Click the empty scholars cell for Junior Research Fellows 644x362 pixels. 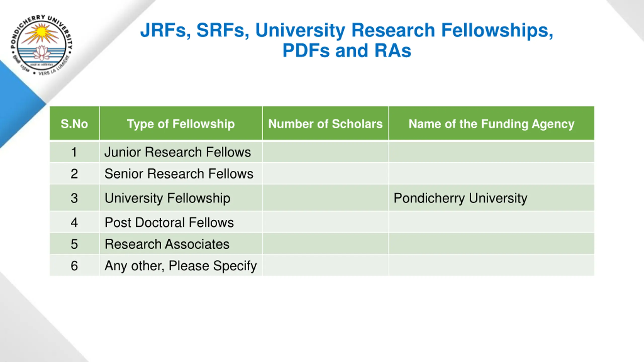326,152
